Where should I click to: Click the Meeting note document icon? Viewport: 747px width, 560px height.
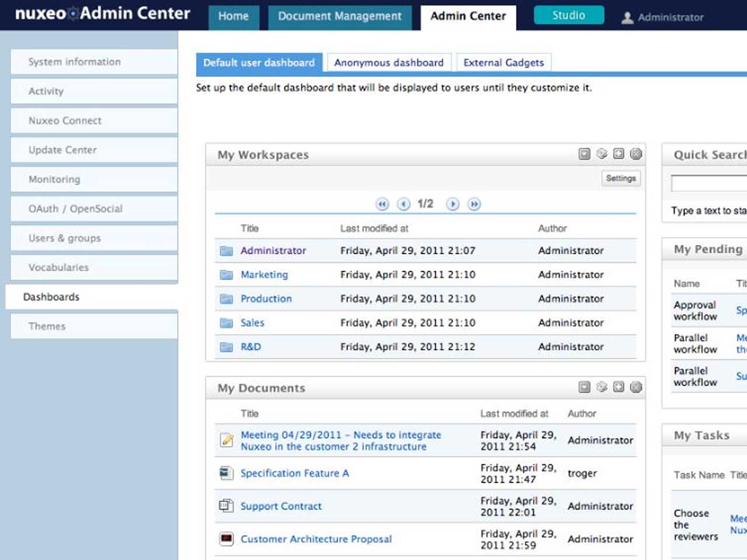tap(226, 440)
